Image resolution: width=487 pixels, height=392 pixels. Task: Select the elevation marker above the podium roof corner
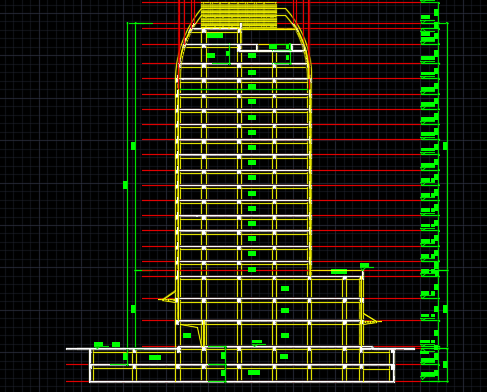click(366, 266)
